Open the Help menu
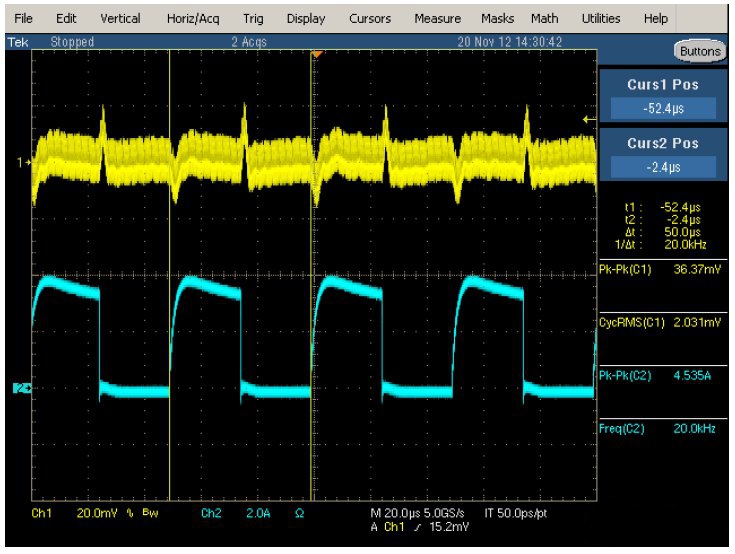Image resolution: width=735 pixels, height=554 pixels. tap(655, 18)
